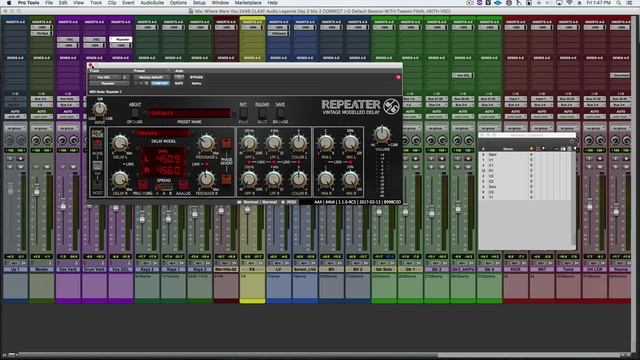Image resolution: width=640 pixels, height=360 pixels.
Task: Flip the RELOAD switch
Action: tap(262, 113)
